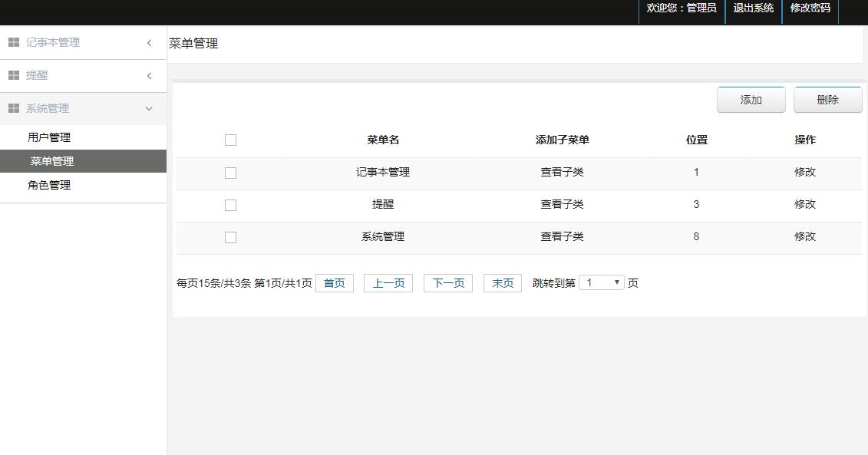Click 退出系统 in the top bar
This screenshot has width=868, height=455.
tap(753, 8)
